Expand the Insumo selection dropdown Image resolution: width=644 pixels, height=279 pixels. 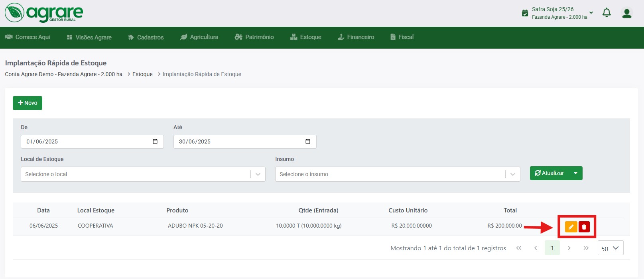coord(513,174)
